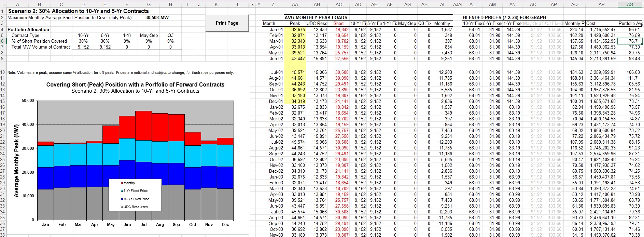Select the chart title about covering short position
The width and height of the screenshot is (644, 237).
[x=135, y=84]
